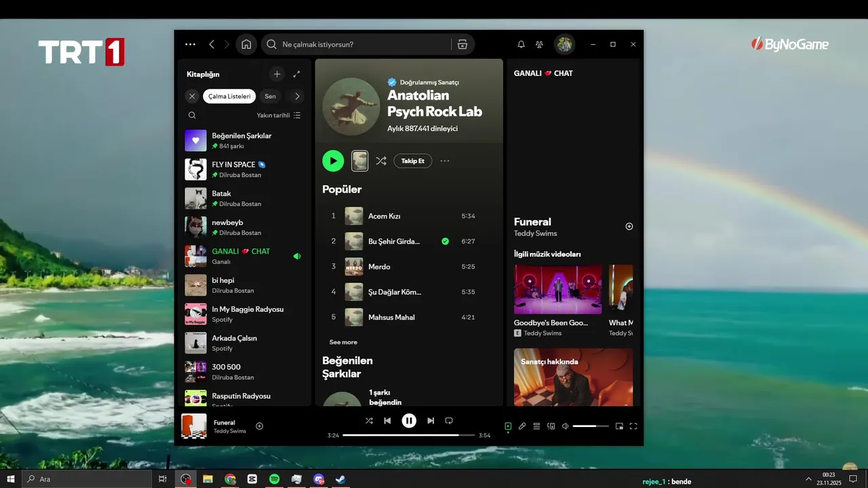Viewport: 868px width, 488px height.
Task: Click Funeral album cover in player bar
Action: 194,426
